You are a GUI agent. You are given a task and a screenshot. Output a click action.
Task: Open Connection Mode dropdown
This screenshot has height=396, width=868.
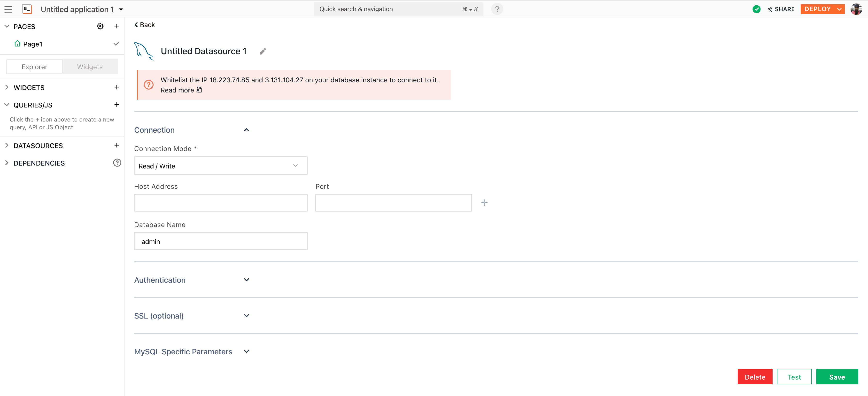[x=220, y=166]
